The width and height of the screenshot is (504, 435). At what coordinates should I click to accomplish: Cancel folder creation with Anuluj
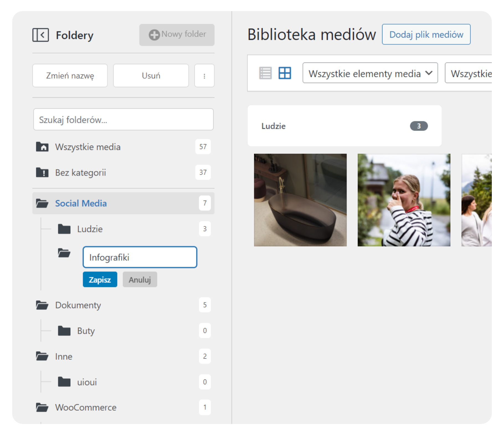(140, 279)
